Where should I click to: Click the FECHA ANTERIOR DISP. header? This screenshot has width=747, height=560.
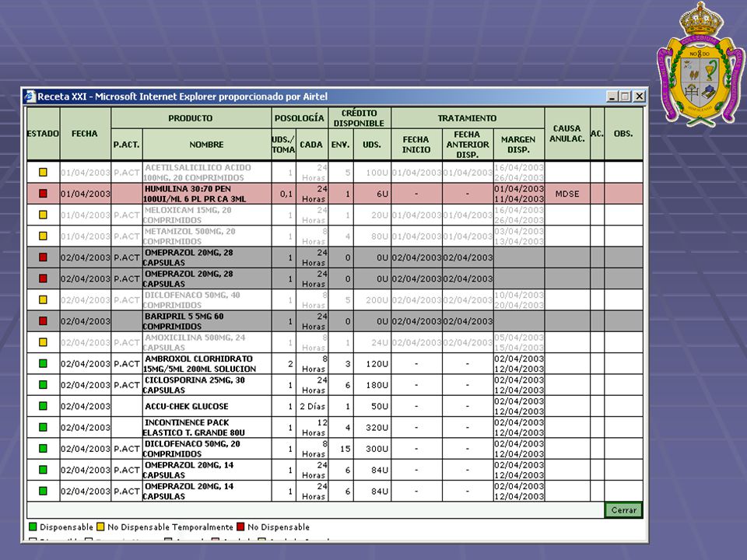coord(468,145)
